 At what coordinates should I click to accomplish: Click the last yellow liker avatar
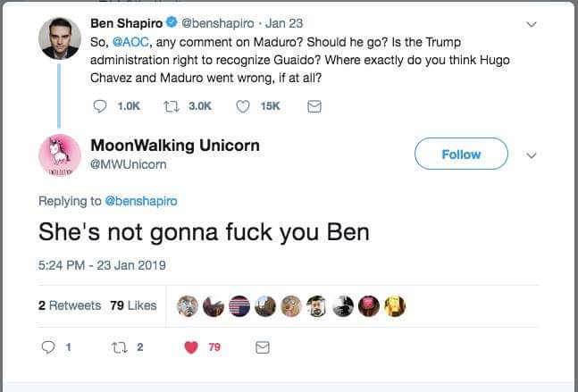pyautogui.click(x=394, y=306)
